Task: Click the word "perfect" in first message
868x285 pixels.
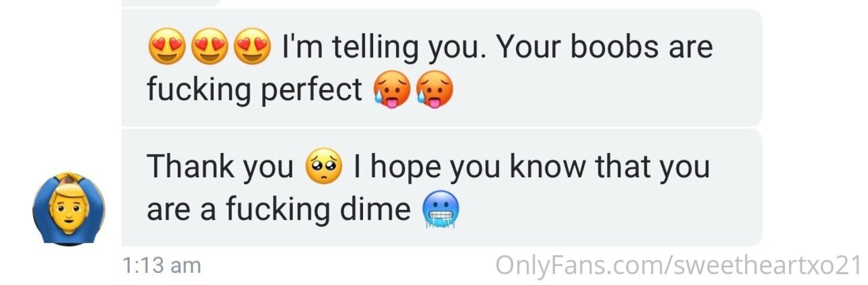Action: (x=311, y=90)
